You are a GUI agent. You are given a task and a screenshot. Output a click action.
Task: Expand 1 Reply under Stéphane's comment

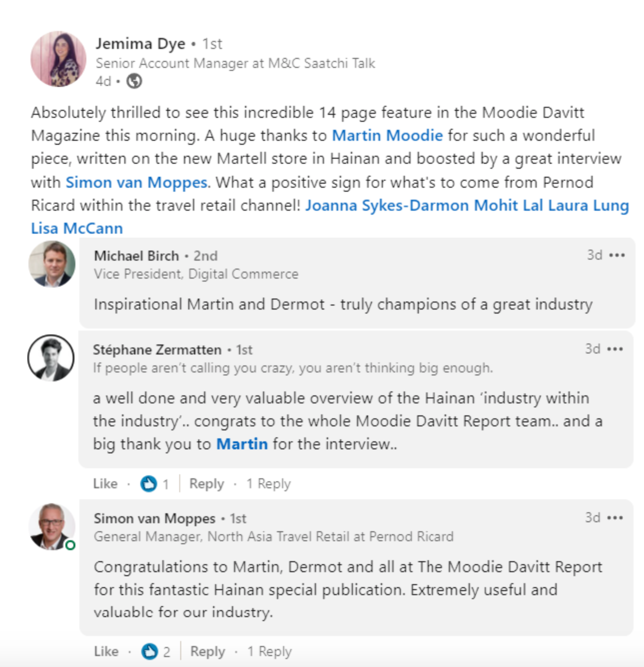269,484
